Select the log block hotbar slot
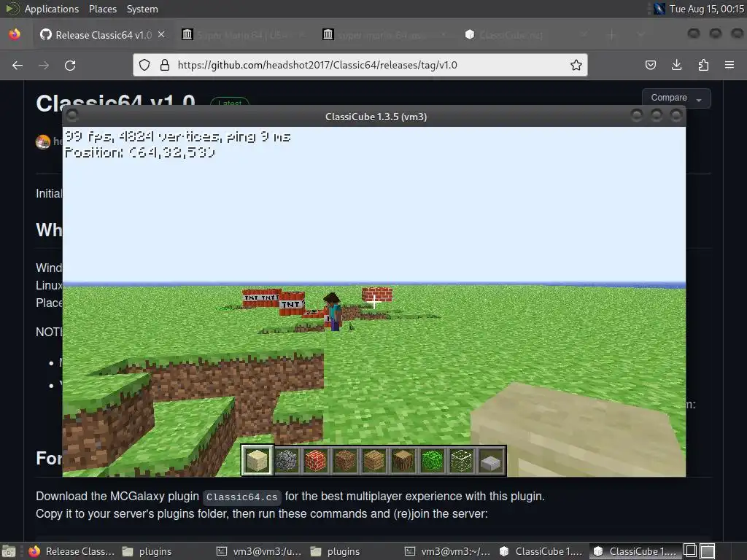The width and height of the screenshot is (747, 560). pyautogui.click(x=403, y=461)
